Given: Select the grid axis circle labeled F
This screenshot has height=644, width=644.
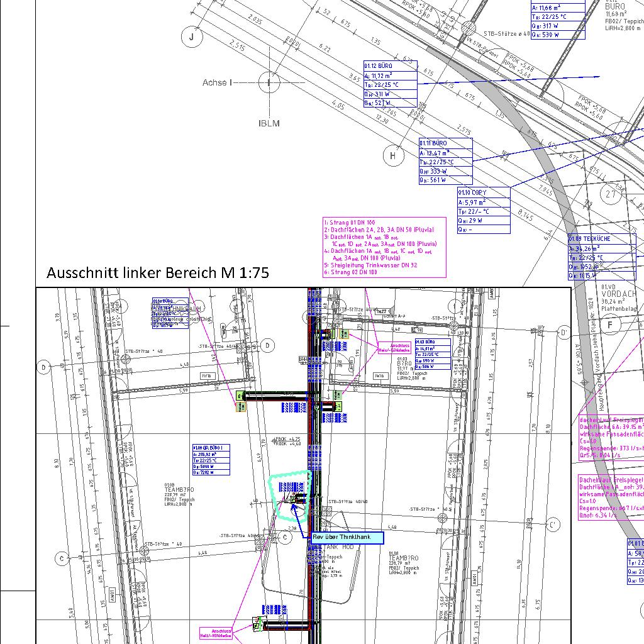Looking at the screenshot, I should click(610, 325).
